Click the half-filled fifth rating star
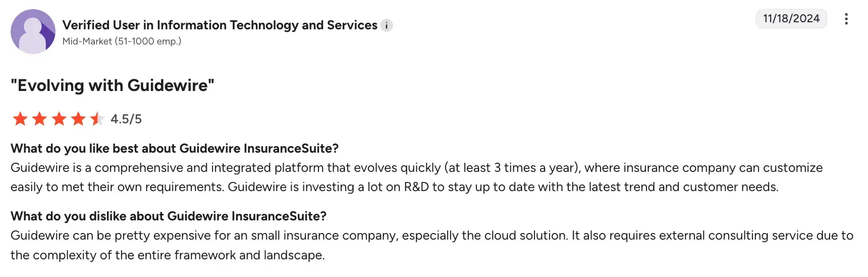The width and height of the screenshot is (868, 277). point(97,119)
